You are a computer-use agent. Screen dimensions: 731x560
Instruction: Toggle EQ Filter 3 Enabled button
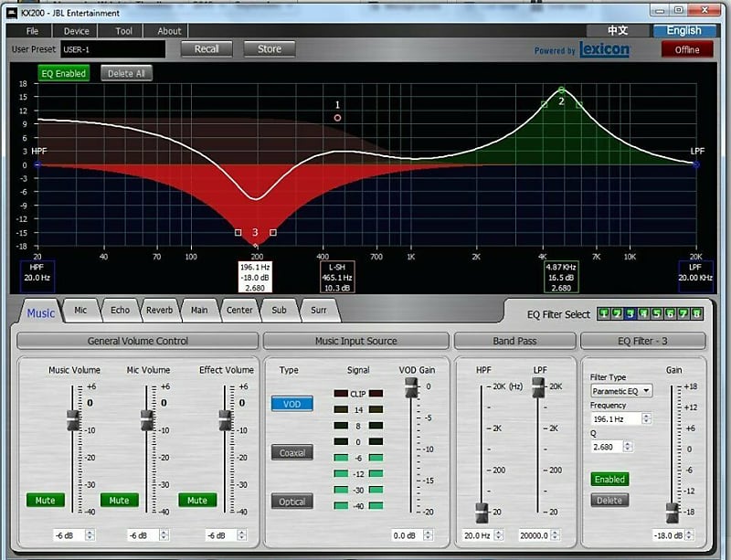[x=609, y=479]
